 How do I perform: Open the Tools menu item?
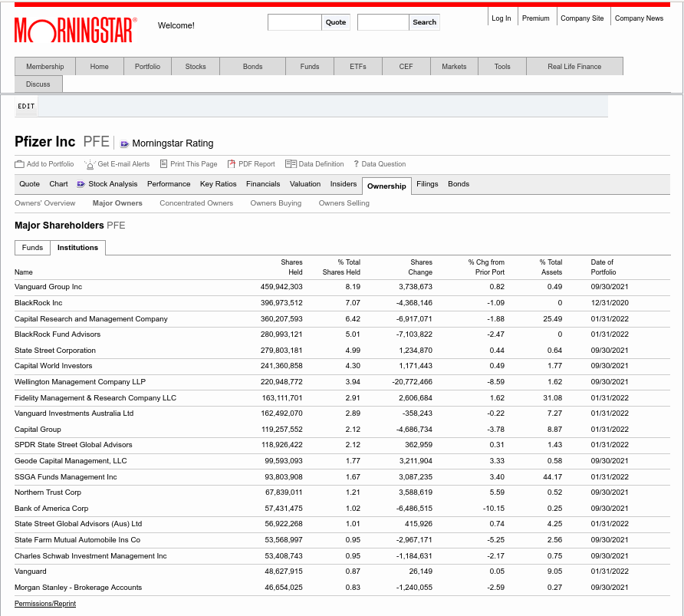(x=502, y=66)
